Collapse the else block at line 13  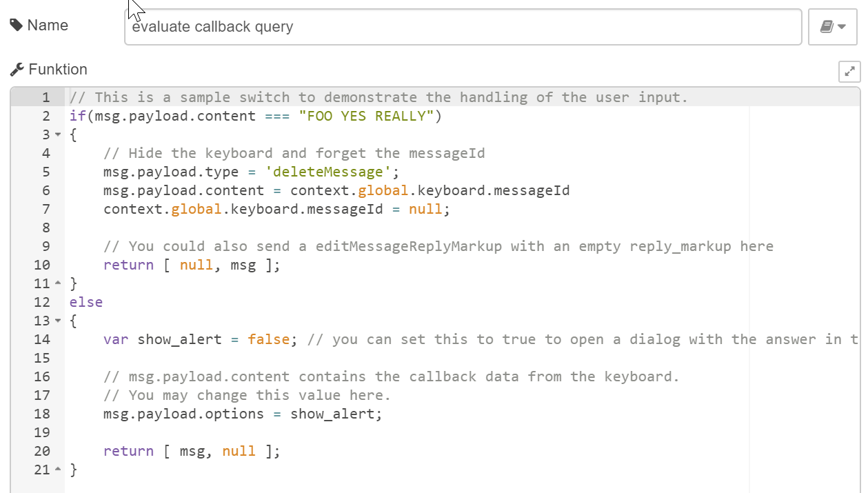point(59,321)
